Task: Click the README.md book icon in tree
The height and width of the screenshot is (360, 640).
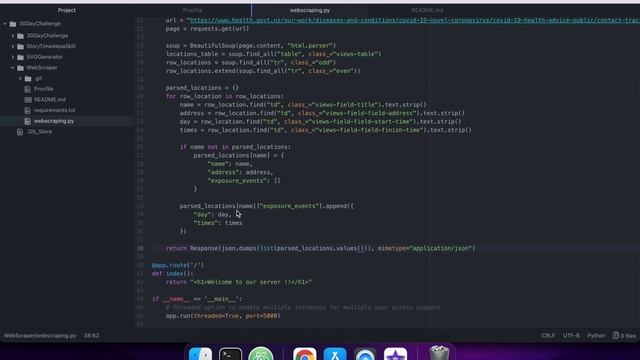Action: (x=28, y=100)
